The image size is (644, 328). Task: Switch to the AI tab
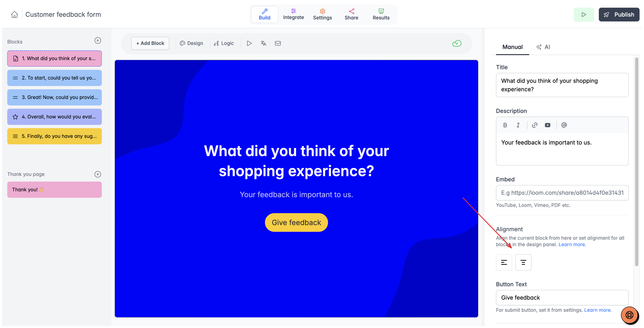point(543,47)
